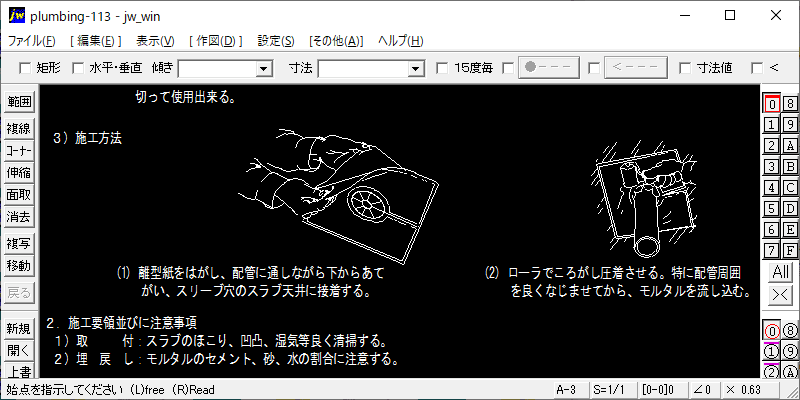Open the [編集(E)] menu
The width and height of the screenshot is (800, 400).
[96, 41]
